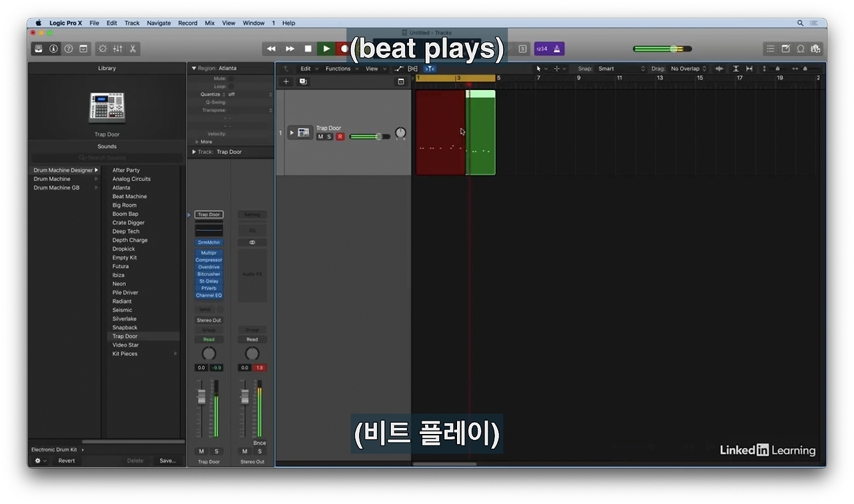854x504 pixels.
Task: Open Smart Controls dial icon
Action: pos(103,49)
